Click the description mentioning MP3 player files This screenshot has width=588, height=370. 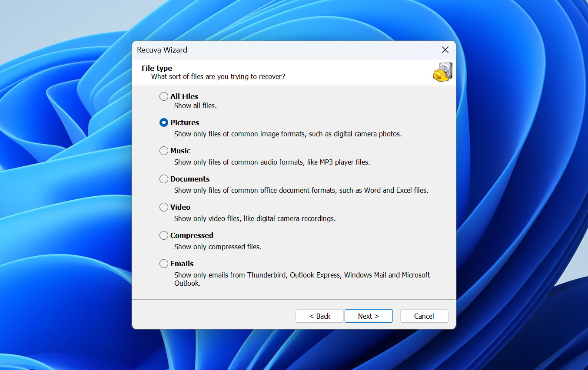click(x=272, y=162)
